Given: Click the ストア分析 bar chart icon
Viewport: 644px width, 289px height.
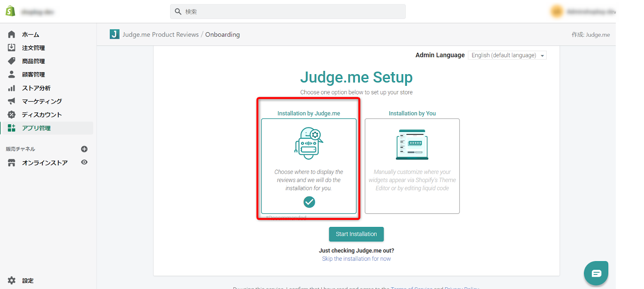Looking at the screenshot, I should point(12,88).
